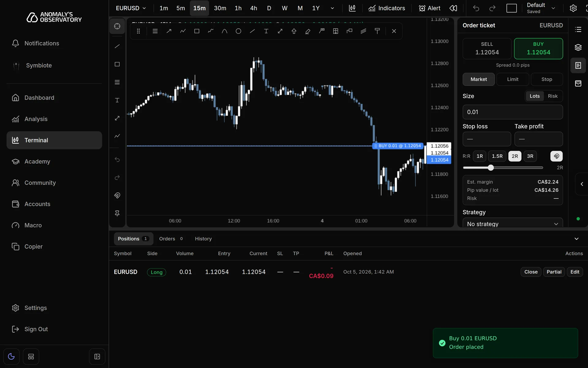Collapse the positions bottom panel
This screenshot has width=588, height=368.
pyautogui.click(x=576, y=239)
